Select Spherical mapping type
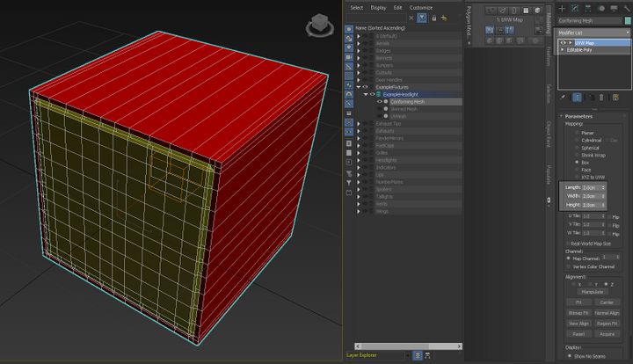 [x=577, y=148]
